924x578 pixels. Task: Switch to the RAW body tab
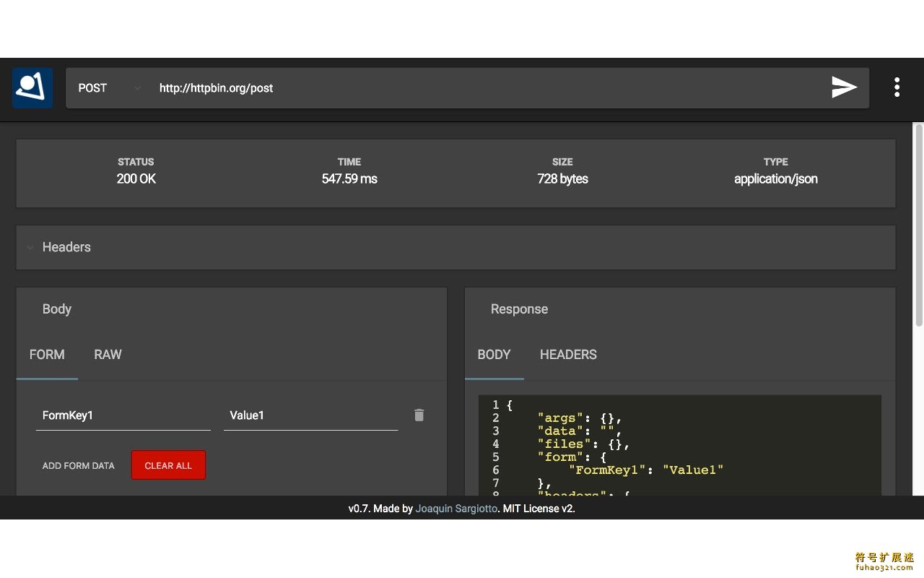pyautogui.click(x=108, y=355)
